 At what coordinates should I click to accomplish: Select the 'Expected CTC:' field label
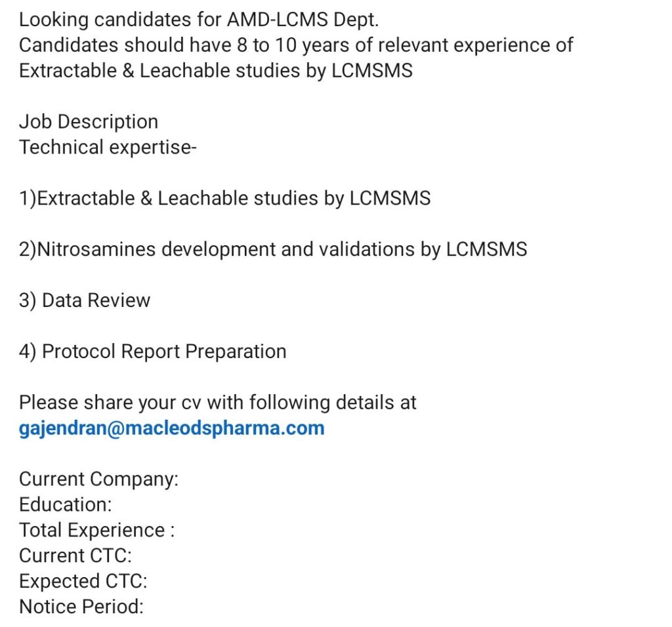click(83, 581)
